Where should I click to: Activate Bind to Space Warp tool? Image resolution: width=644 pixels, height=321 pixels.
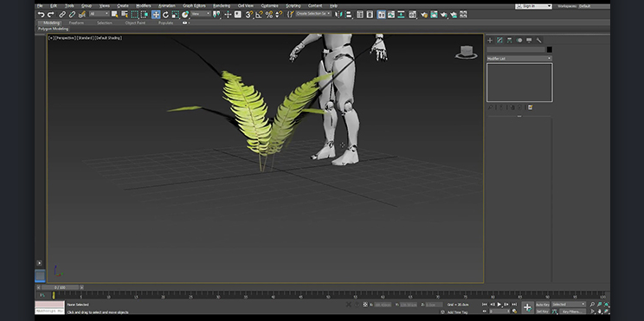82,15
